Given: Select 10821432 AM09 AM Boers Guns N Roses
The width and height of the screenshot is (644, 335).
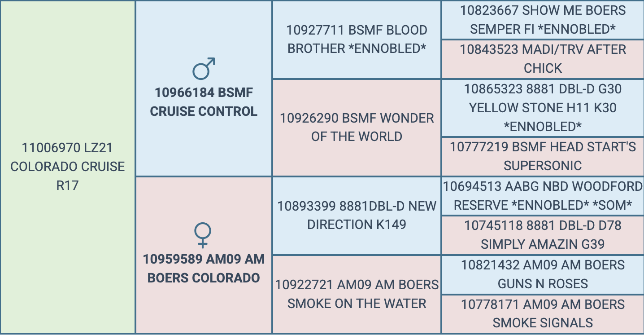Looking at the screenshot, I should pos(543,274).
